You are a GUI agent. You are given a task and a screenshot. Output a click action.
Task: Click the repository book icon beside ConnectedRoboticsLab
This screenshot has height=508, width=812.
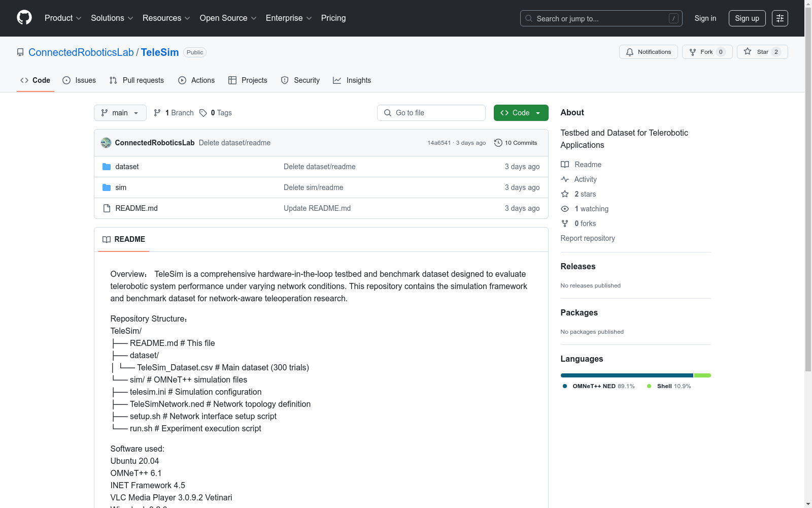20,52
